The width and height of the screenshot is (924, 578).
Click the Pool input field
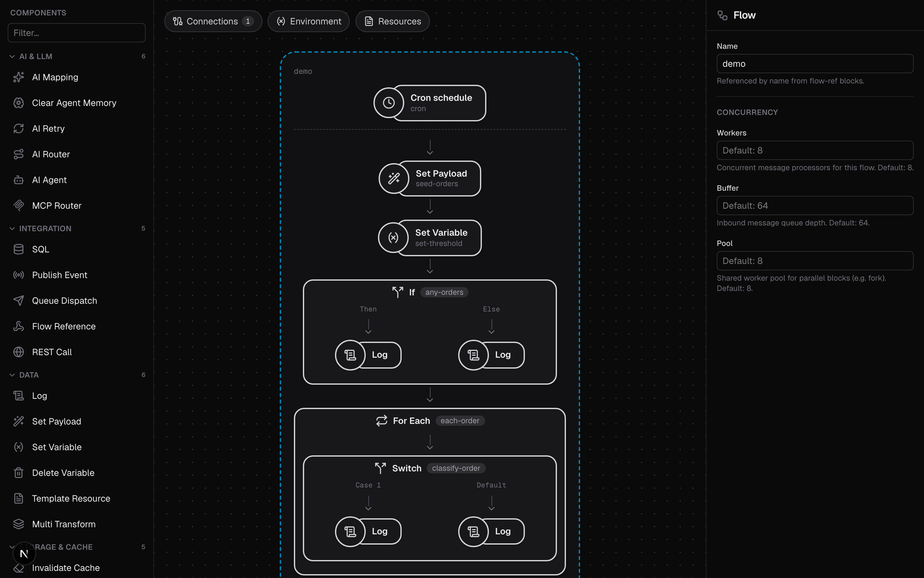[x=815, y=261]
